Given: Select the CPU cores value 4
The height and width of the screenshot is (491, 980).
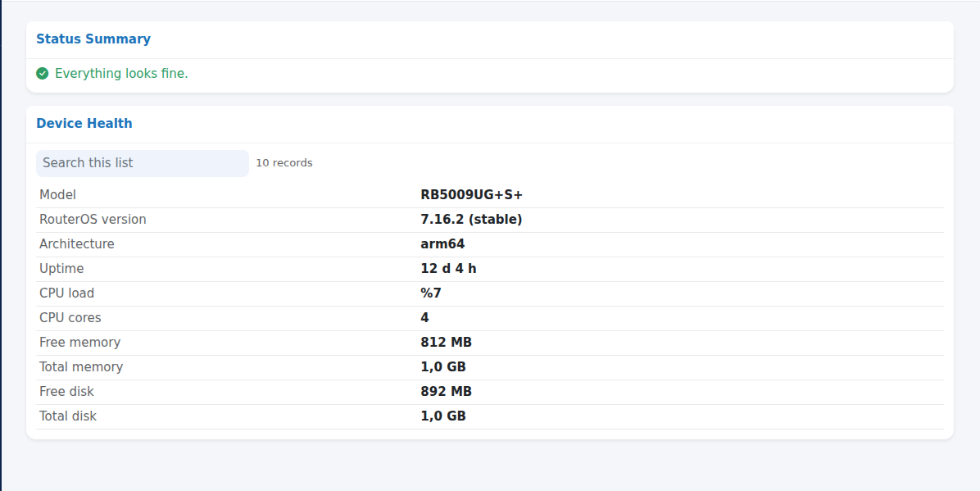Looking at the screenshot, I should coord(425,318).
